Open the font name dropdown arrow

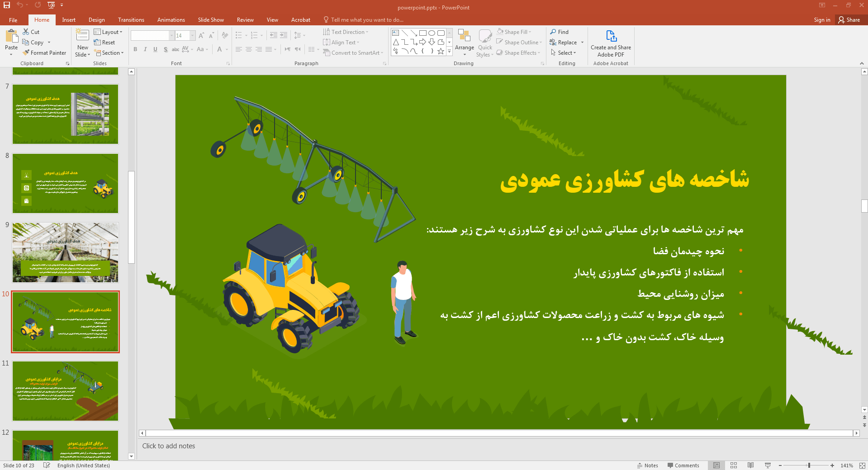(x=172, y=35)
